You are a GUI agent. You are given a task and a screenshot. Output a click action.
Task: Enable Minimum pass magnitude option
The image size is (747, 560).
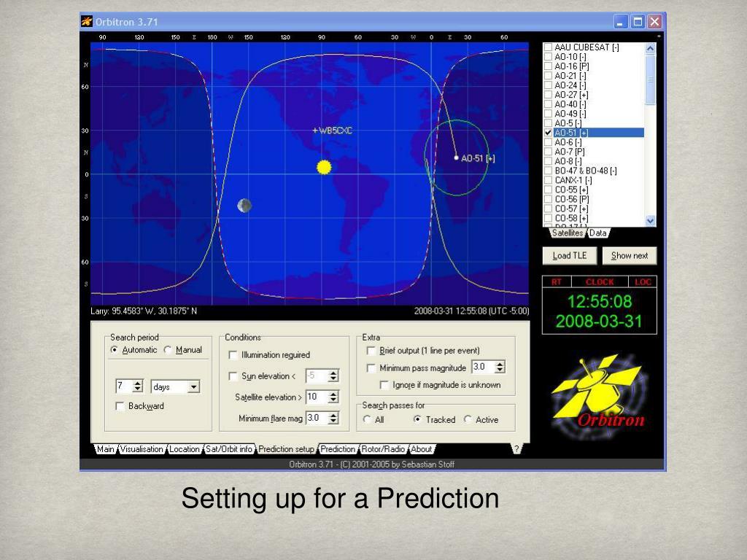371,368
